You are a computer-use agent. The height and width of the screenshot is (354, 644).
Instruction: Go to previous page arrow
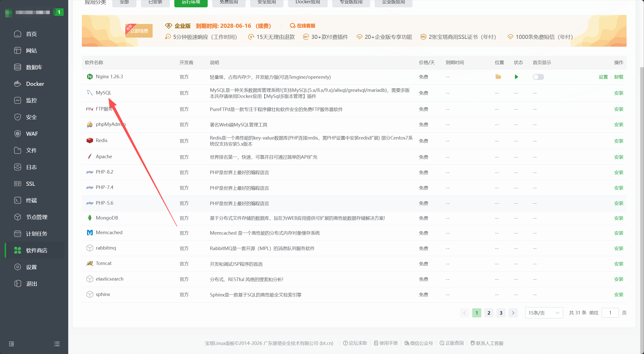coord(464,313)
